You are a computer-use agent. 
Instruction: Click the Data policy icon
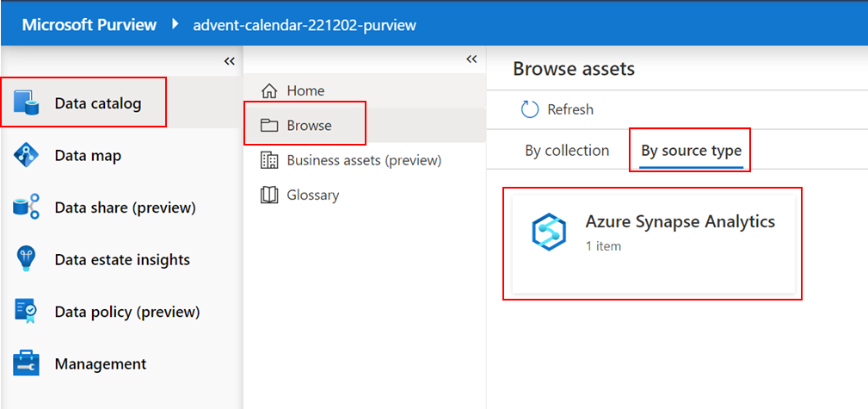point(26,312)
